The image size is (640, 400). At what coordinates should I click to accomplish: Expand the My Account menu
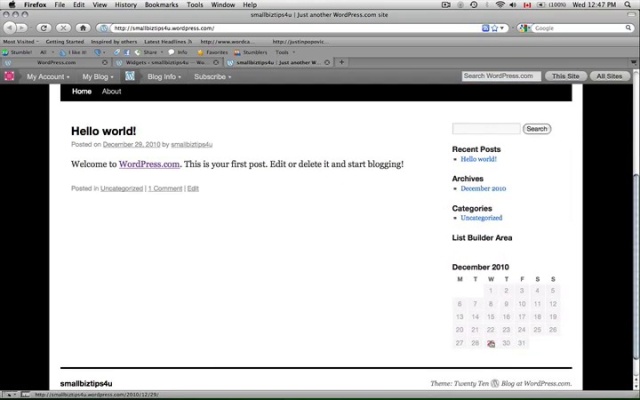coord(48,77)
